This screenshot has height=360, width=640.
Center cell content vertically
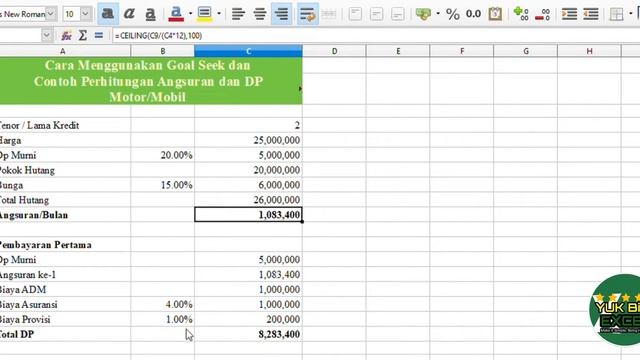376,14
